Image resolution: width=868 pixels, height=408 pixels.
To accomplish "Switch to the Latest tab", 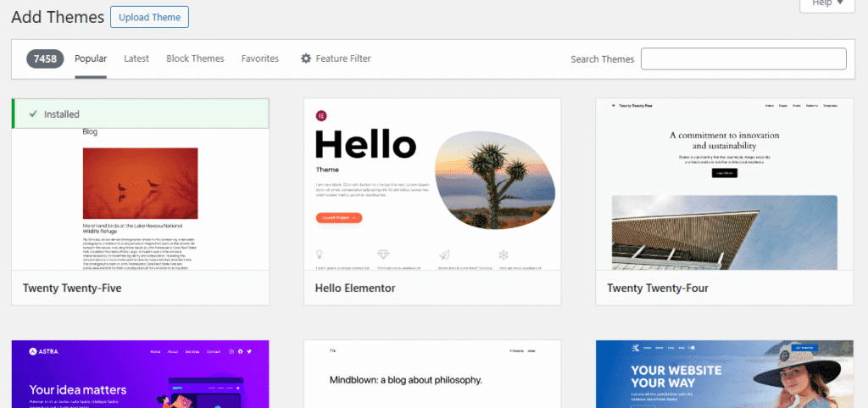I will 136,59.
